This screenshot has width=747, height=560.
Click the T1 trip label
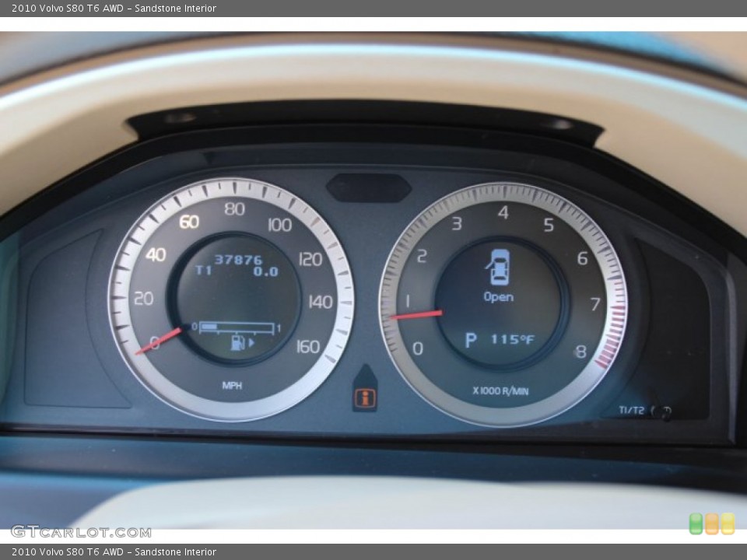point(203,271)
